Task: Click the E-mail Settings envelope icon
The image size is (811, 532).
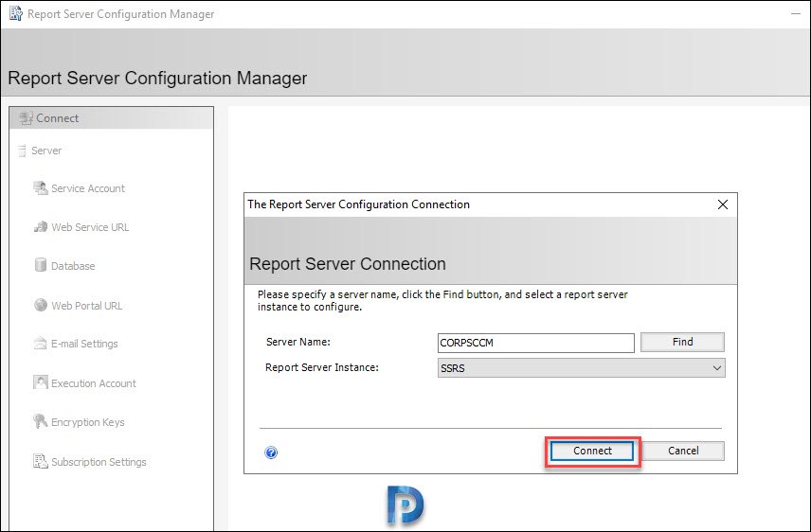Action: [x=41, y=343]
